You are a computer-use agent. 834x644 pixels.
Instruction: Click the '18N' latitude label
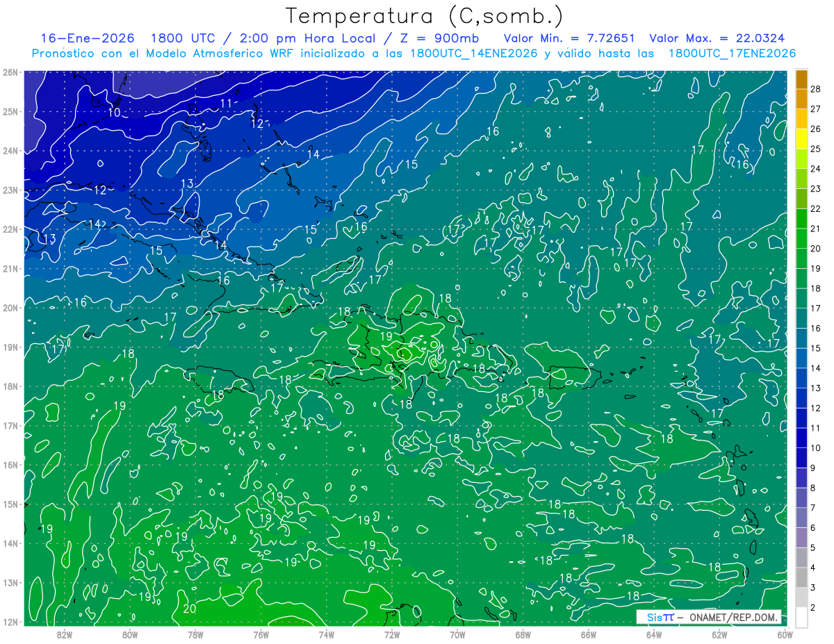(10, 386)
